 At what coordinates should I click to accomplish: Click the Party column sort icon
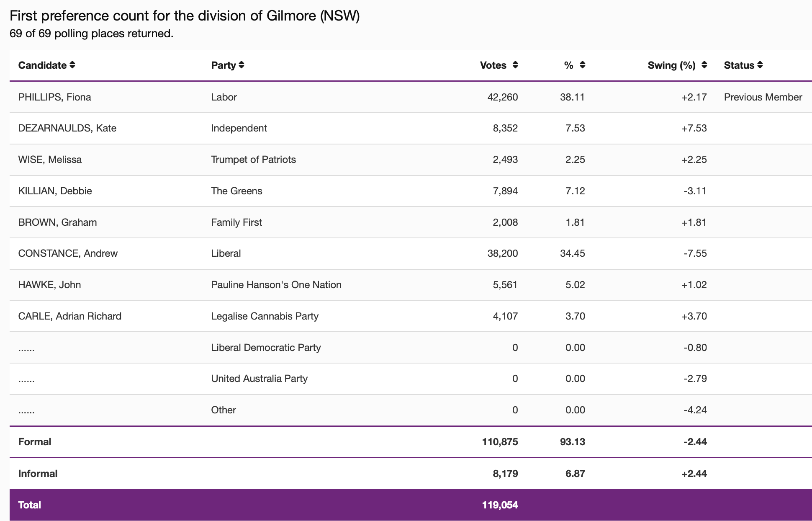coord(242,65)
